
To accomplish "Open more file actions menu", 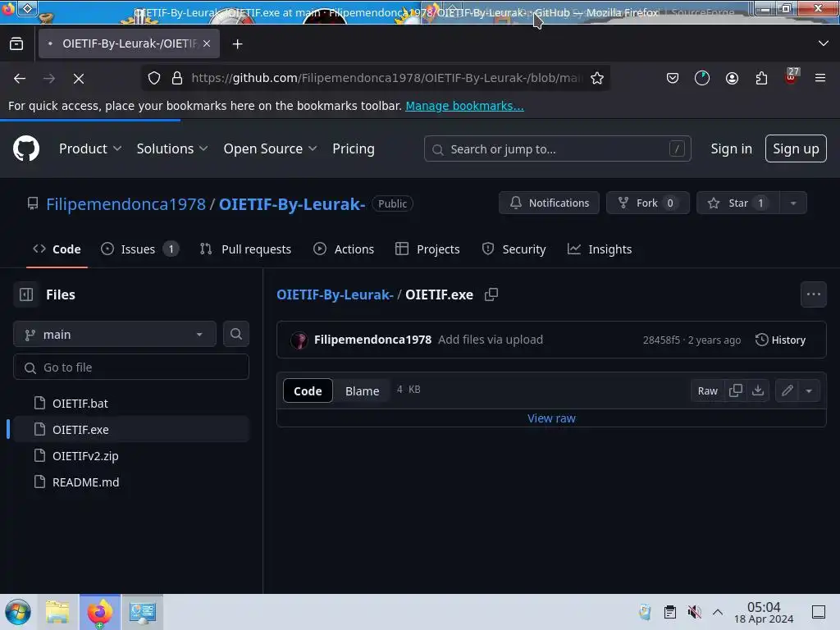I will click(x=813, y=294).
